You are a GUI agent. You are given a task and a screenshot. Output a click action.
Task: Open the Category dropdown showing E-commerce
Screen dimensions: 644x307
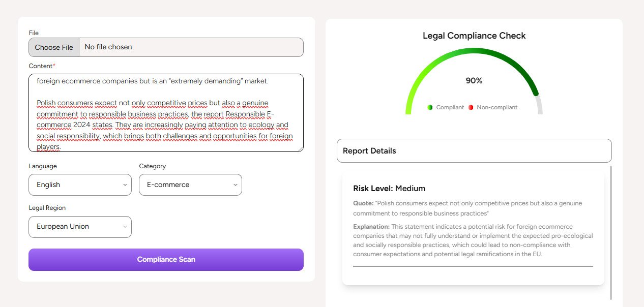pyautogui.click(x=190, y=185)
